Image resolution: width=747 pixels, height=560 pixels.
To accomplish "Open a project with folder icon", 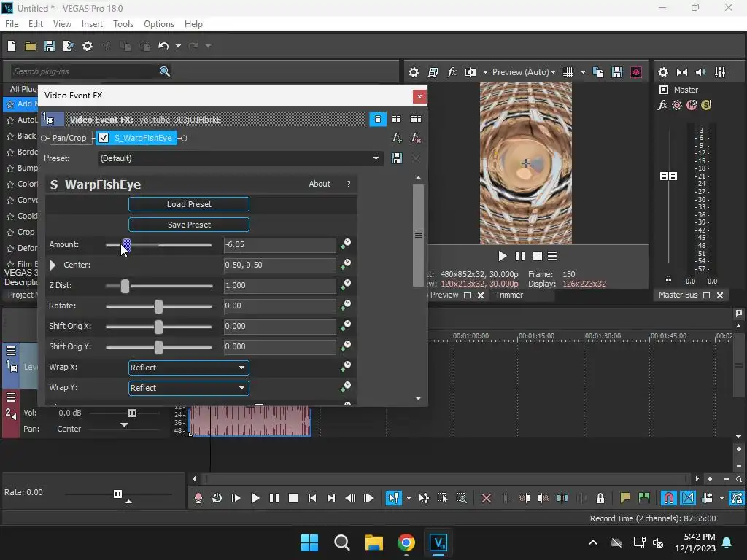I will coord(31,46).
